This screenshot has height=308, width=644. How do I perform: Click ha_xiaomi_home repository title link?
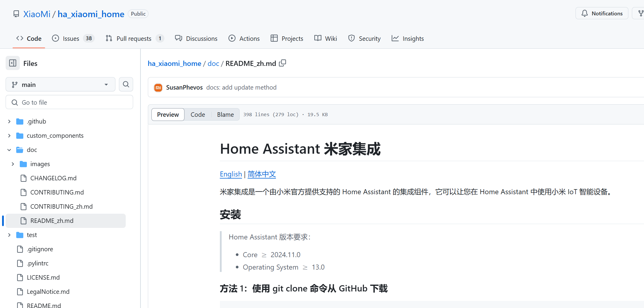coord(91,14)
